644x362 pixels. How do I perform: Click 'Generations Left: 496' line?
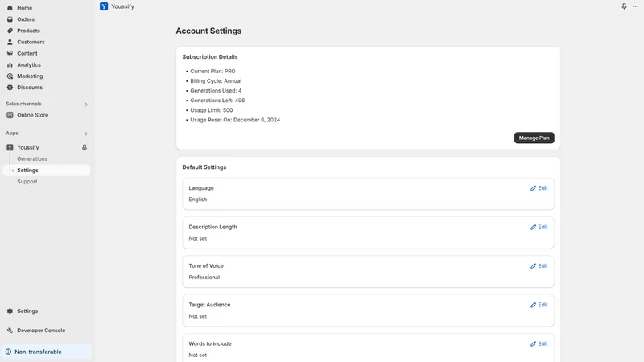[x=217, y=101]
